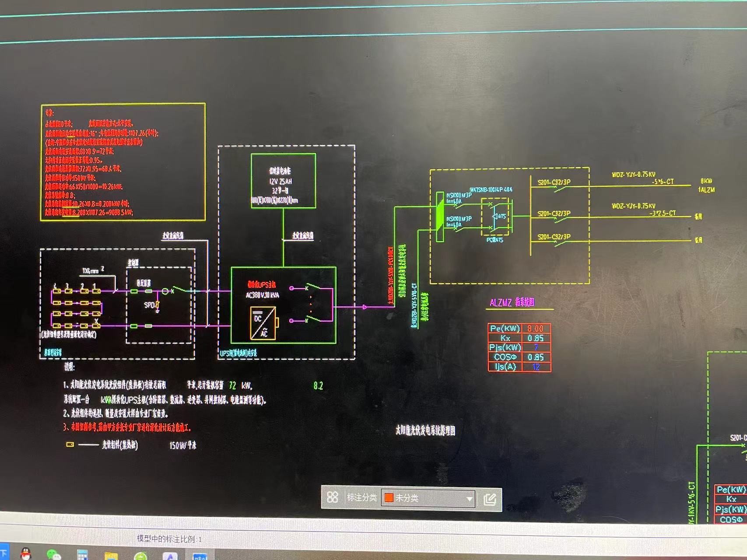Expand the 标注分类 dropdown arrow
This screenshot has width=747, height=560.
tap(469, 499)
